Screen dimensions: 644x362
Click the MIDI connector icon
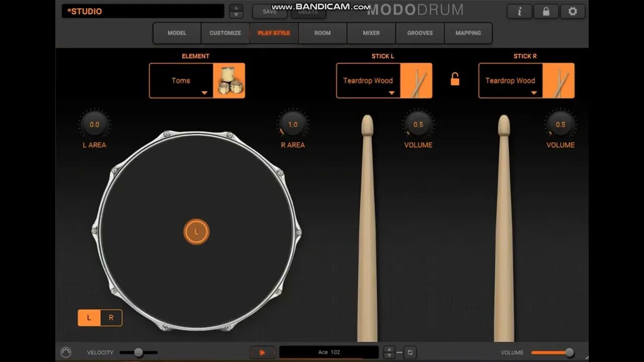(66, 352)
